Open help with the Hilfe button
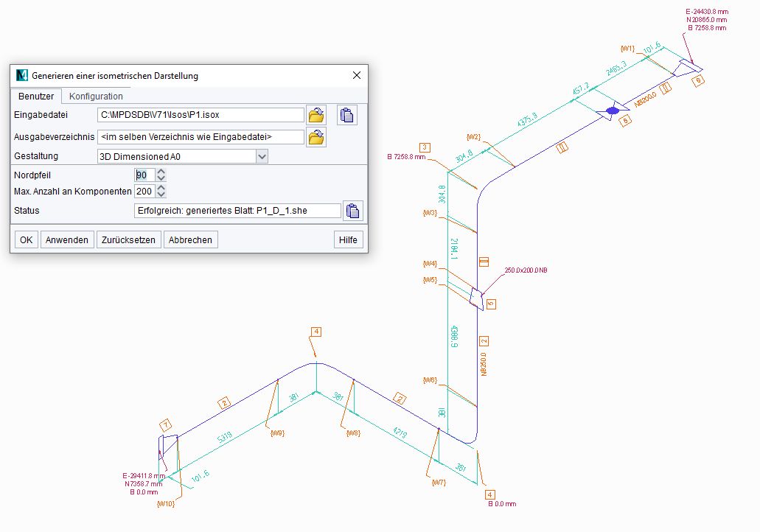 point(348,239)
